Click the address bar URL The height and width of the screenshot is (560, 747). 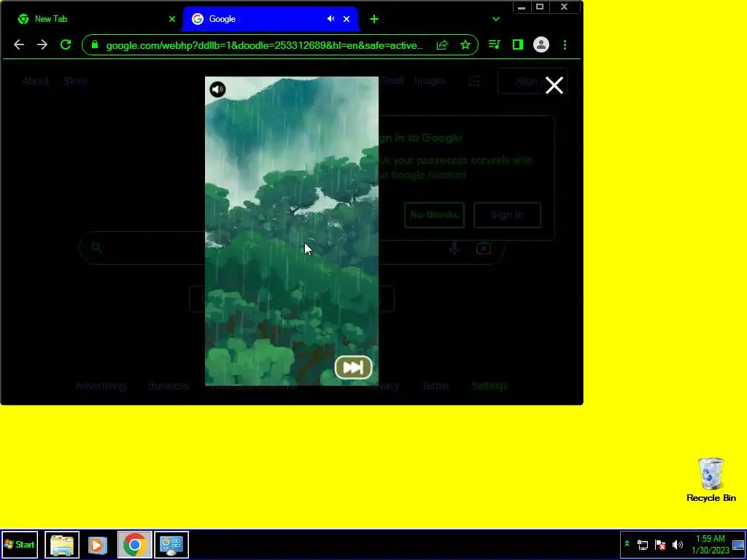264,46
